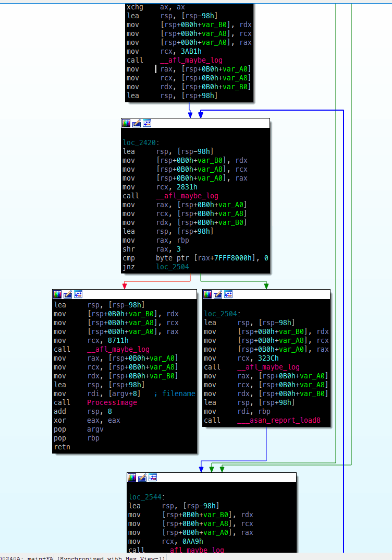Click the group nodes icon on the loc_2544 block
Screen dimensions: 392x560
[153, 478]
